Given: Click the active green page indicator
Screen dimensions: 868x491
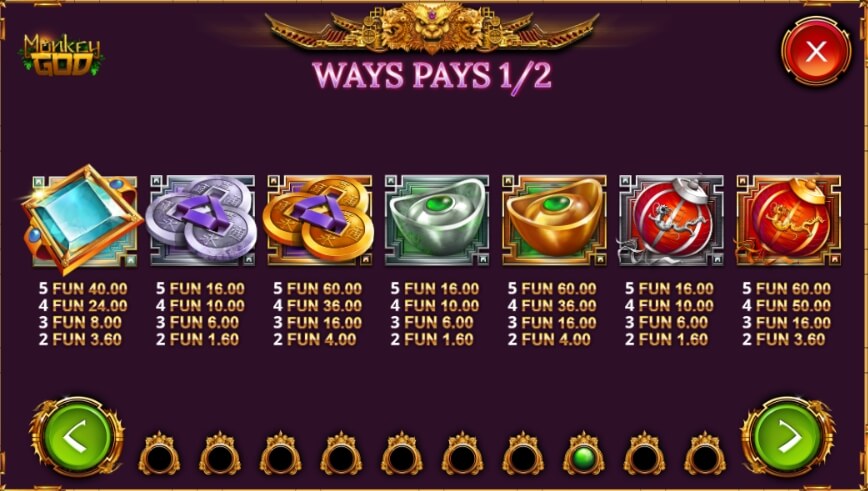Looking at the screenshot, I should [x=584, y=454].
